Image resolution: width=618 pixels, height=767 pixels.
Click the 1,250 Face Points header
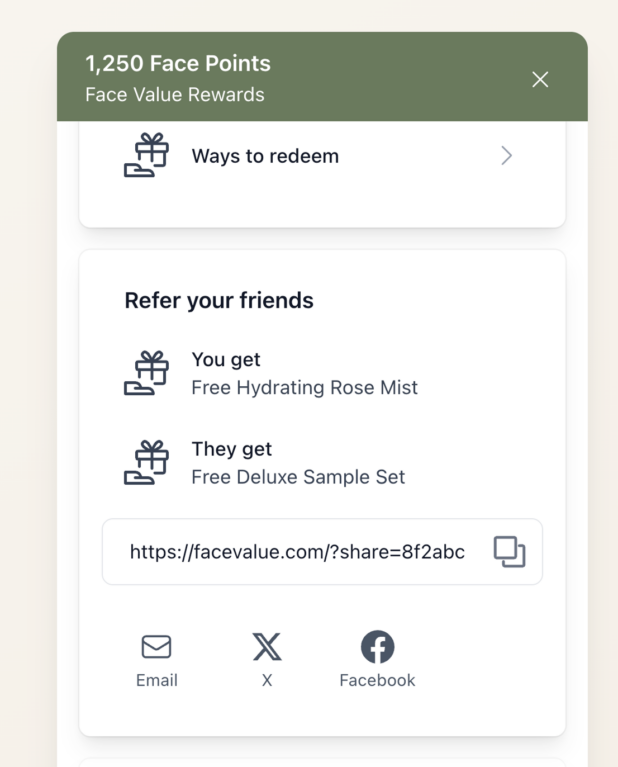178,64
